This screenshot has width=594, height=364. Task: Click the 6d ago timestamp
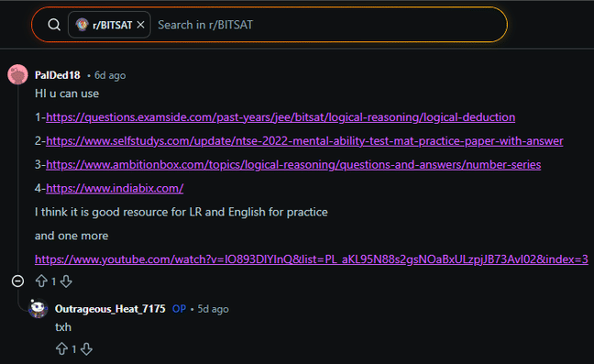pyautogui.click(x=110, y=75)
